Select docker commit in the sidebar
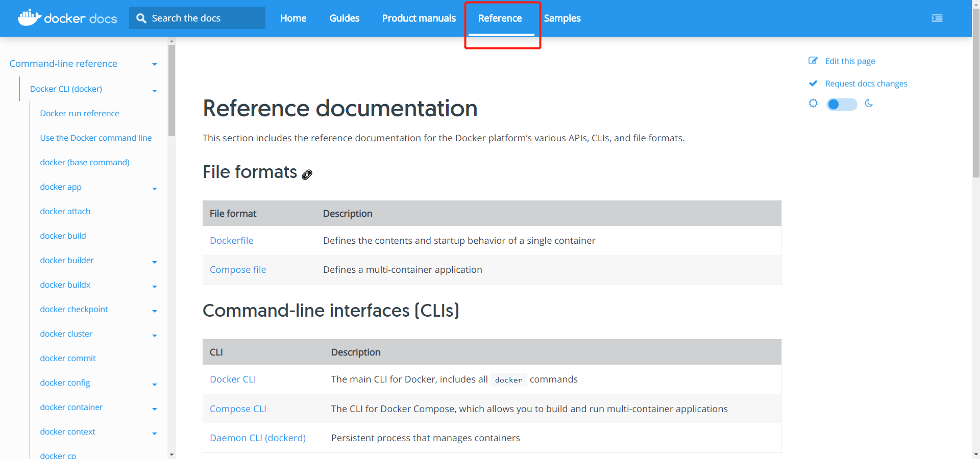This screenshot has width=980, height=459. pyautogui.click(x=68, y=358)
